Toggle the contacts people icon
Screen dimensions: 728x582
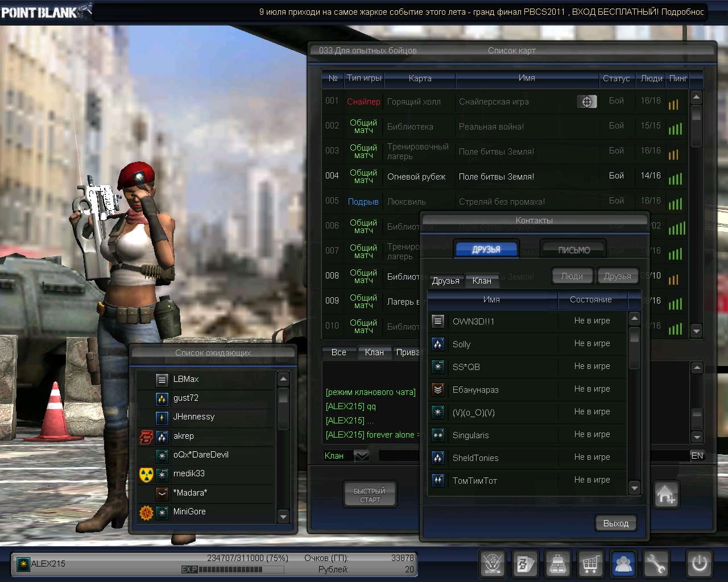coord(624,564)
